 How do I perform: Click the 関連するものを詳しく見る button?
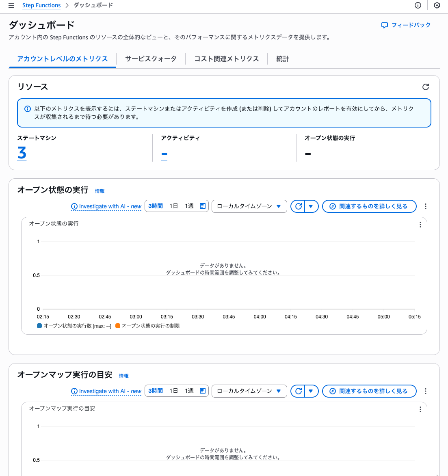click(x=369, y=206)
